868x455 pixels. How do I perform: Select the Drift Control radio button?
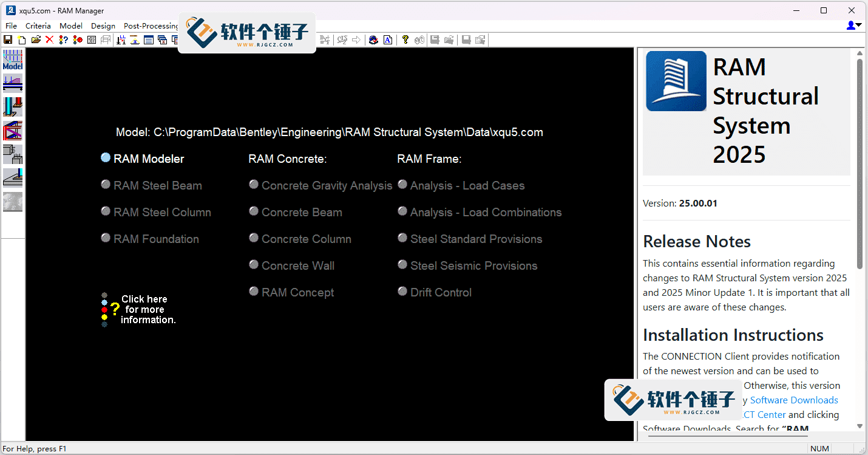(x=402, y=292)
